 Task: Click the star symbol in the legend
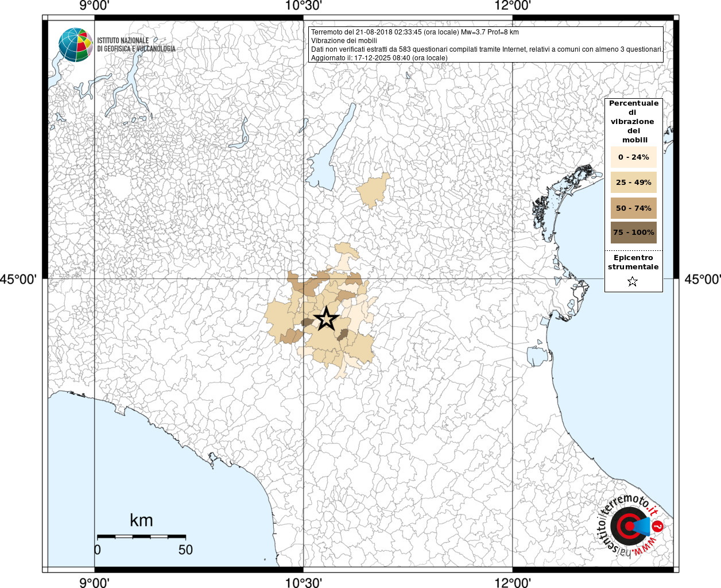click(633, 281)
